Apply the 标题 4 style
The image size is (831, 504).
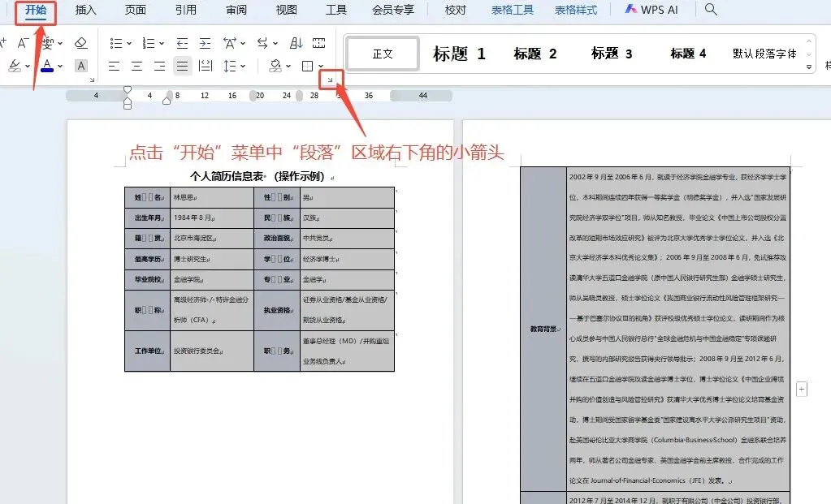688,54
